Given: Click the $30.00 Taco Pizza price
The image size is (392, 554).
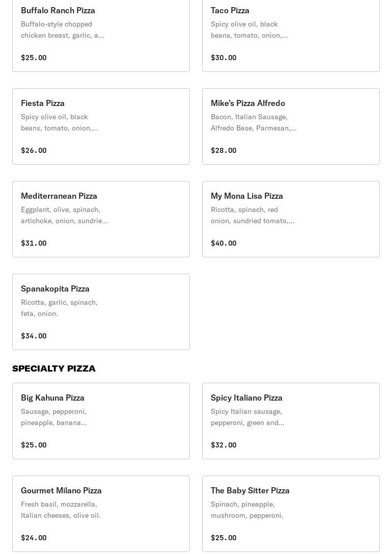Looking at the screenshot, I should (x=223, y=58).
